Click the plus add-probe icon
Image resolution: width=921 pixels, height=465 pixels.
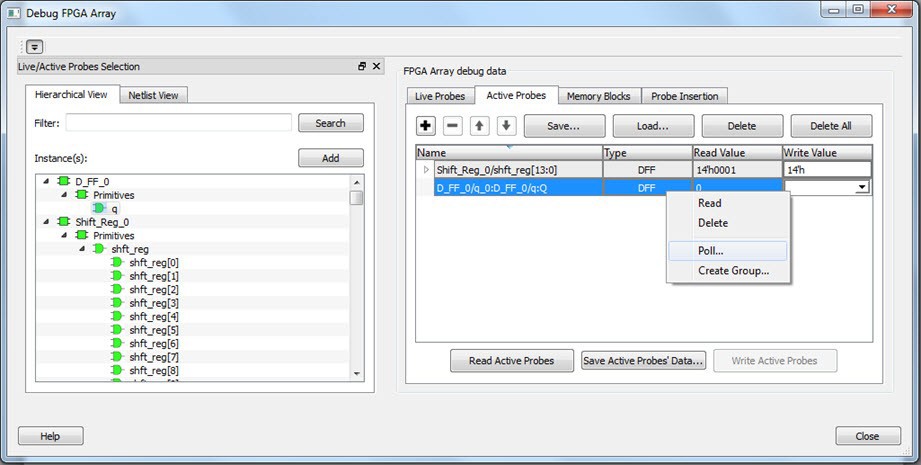[426, 126]
